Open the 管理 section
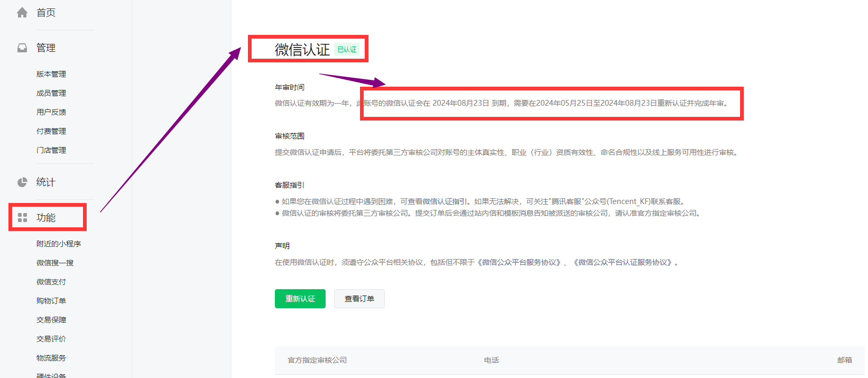 coord(46,48)
